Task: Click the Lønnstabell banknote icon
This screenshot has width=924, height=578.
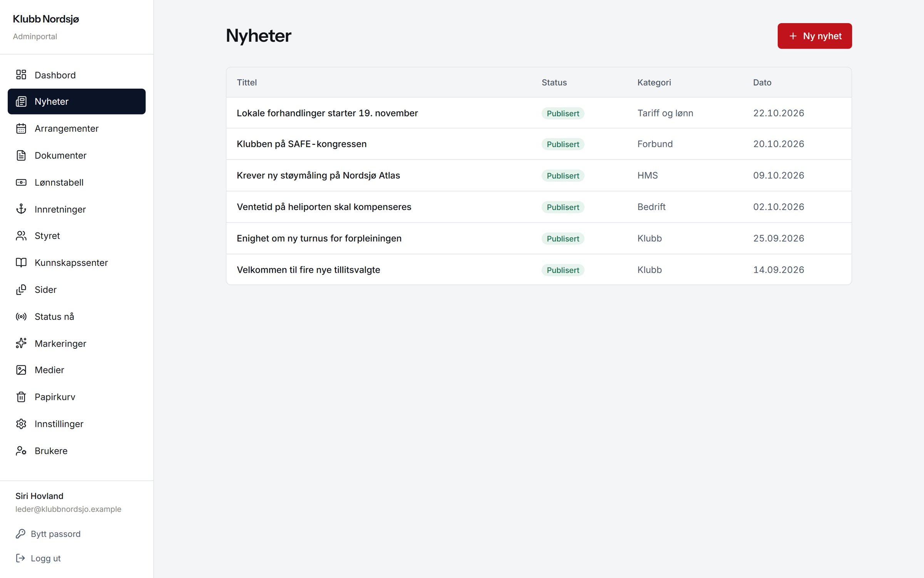Action: (x=21, y=182)
